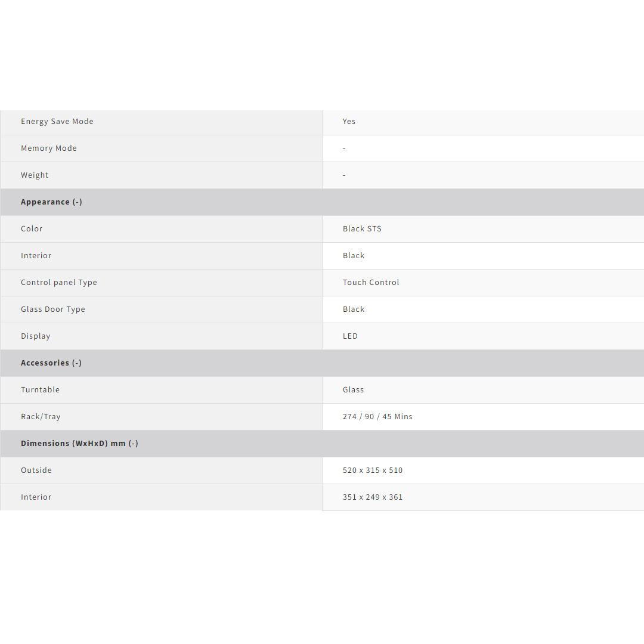This screenshot has height=644, width=644.
Task: Collapse the Dimensions (WxHxD) mm section
Action: (79, 444)
